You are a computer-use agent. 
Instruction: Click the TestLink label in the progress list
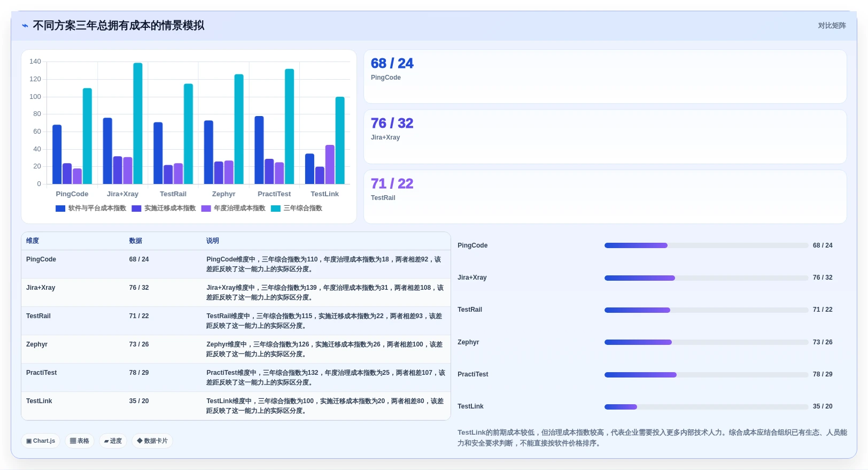(x=470, y=406)
